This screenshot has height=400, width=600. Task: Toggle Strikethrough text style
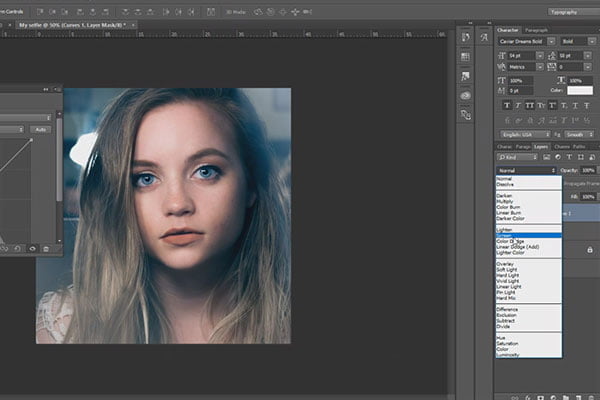pyautogui.click(x=587, y=106)
